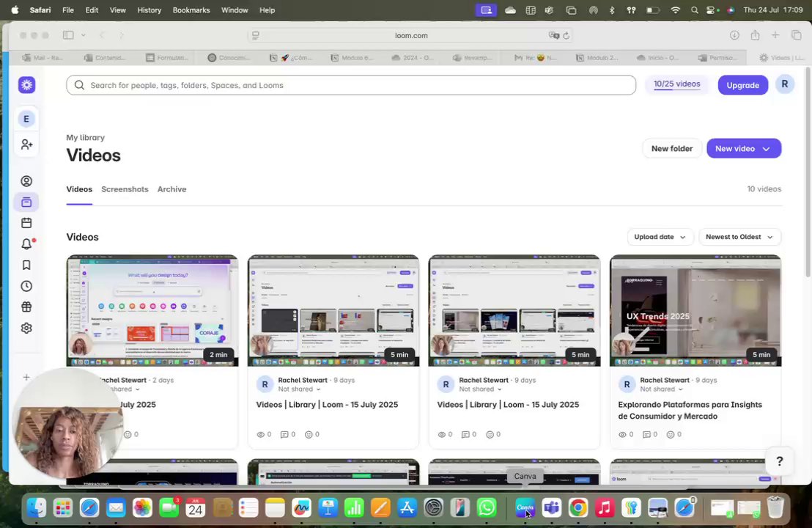The width and height of the screenshot is (812, 528).
Task: Open the profile person icon in sidebar
Action: click(26, 181)
